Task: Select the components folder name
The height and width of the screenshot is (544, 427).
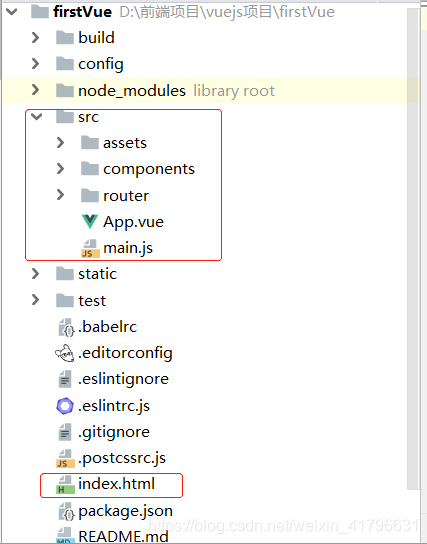Action: click(149, 169)
